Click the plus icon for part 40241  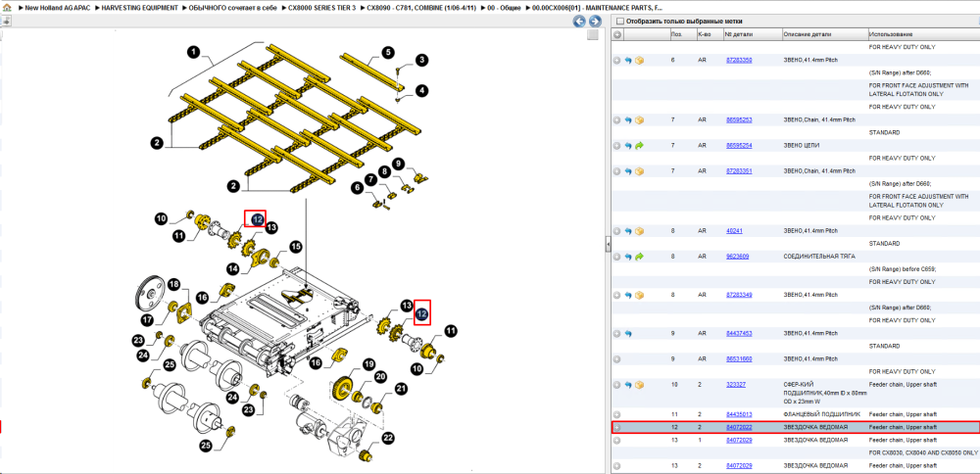(x=616, y=231)
